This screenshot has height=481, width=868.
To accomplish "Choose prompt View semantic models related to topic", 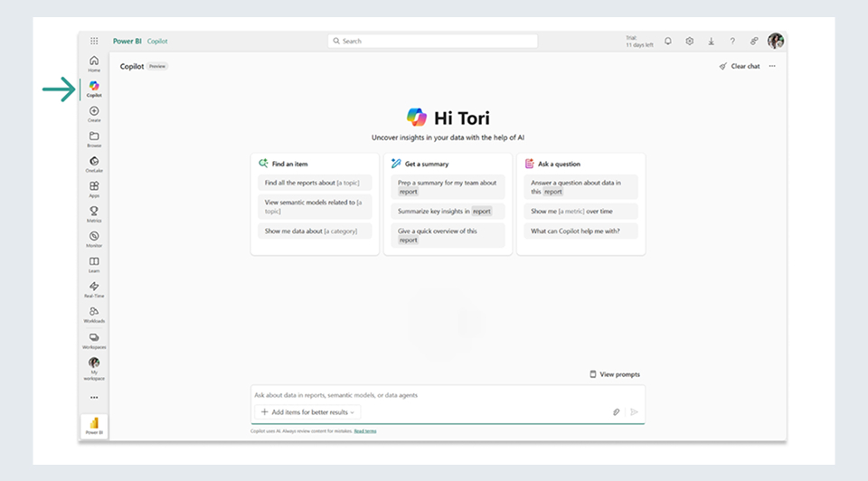I will pyautogui.click(x=315, y=206).
